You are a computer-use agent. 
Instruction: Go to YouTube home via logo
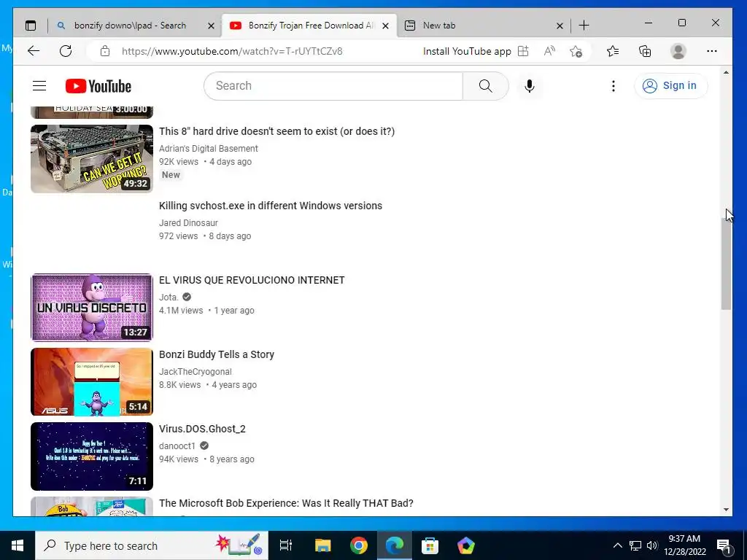[98, 86]
